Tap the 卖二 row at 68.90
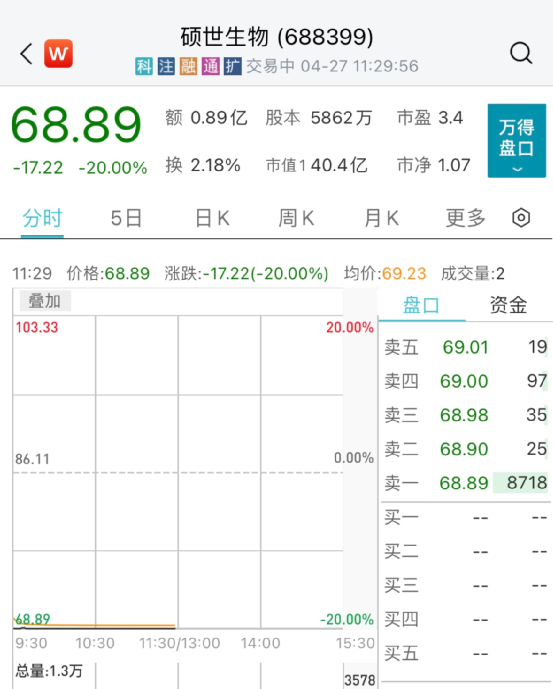This screenshot has width=553, height=689. point(466,449)
